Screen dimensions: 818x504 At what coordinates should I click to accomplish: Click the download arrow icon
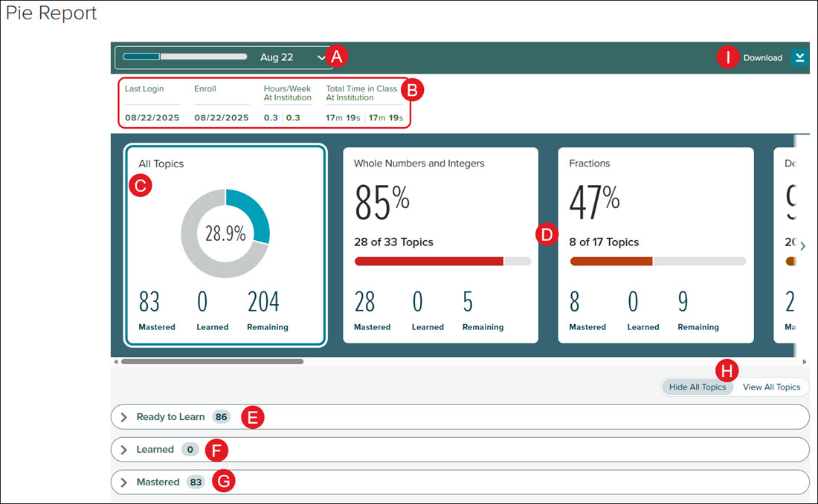tap(799, 57)
